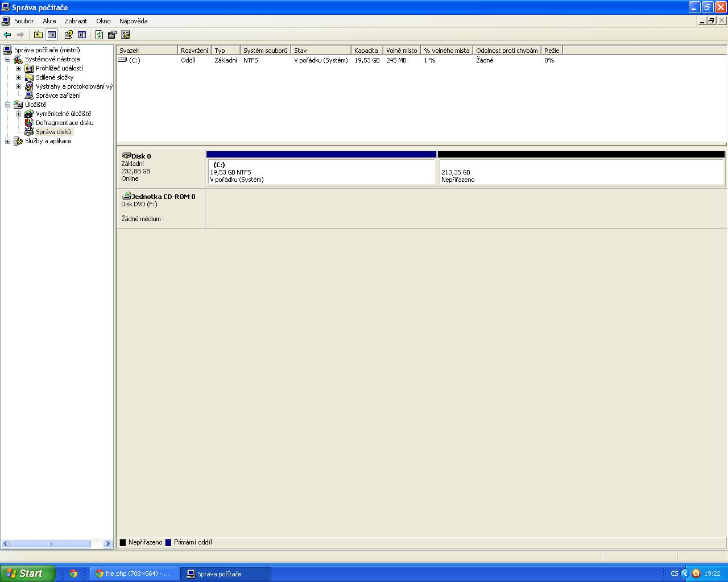Click the Úložiště storage icon
The height and width of the screenshot is (582, 728).
click(18, 105)
